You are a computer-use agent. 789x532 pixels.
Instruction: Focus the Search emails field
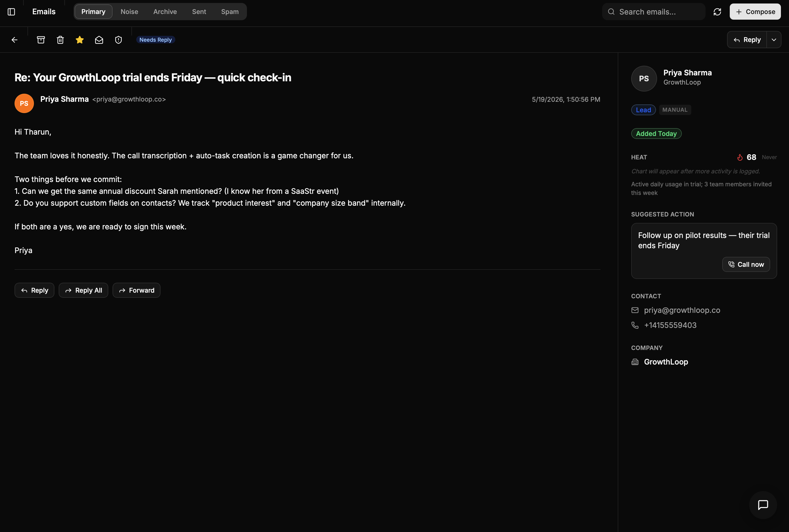[654, 12]
